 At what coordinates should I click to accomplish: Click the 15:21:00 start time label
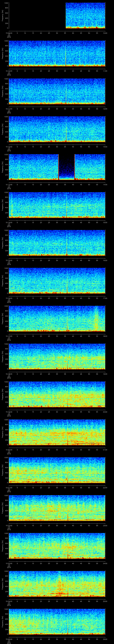coord(9,487)
